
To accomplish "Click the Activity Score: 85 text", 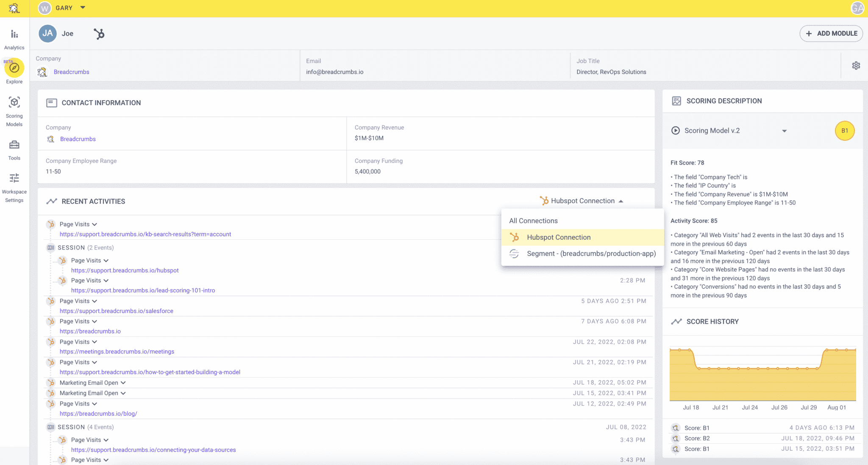I will [x=694, y=221].
